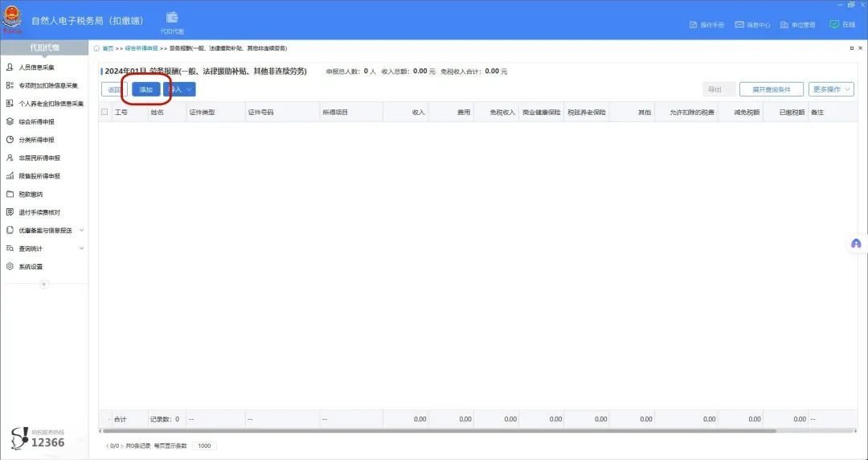
Task: Click the 备注 column header
Action: coord(833,112)
